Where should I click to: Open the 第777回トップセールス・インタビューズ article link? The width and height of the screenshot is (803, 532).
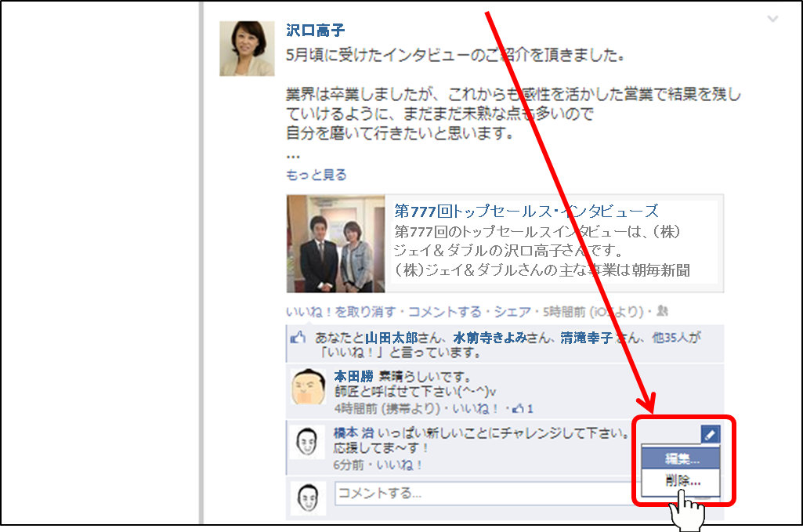[x=526, y=211]
